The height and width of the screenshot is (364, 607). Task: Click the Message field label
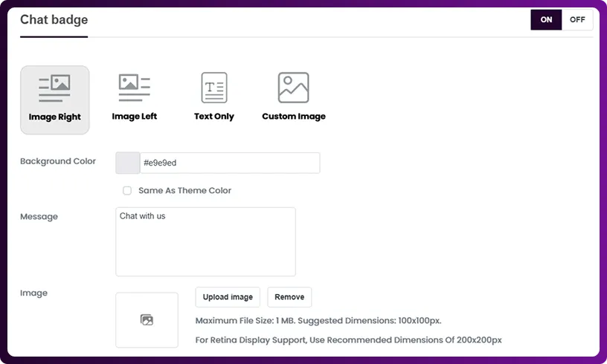[39, 217]
